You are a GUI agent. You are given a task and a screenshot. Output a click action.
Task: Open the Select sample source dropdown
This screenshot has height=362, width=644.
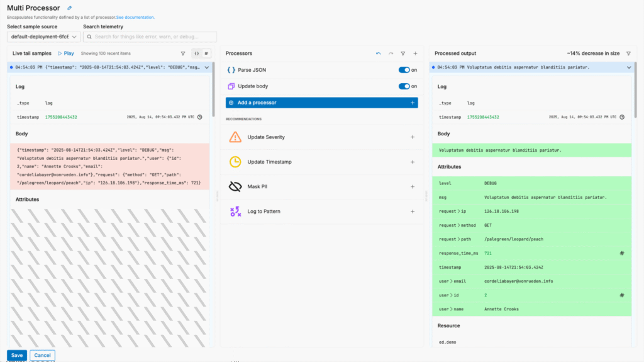(43, 37)
